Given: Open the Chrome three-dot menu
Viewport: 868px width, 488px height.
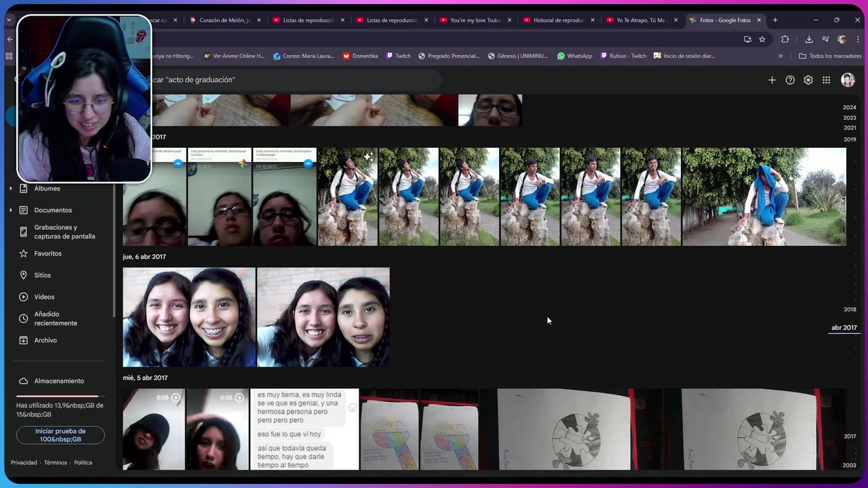Looking at the screenshot, I should click(x=858, y=39).
